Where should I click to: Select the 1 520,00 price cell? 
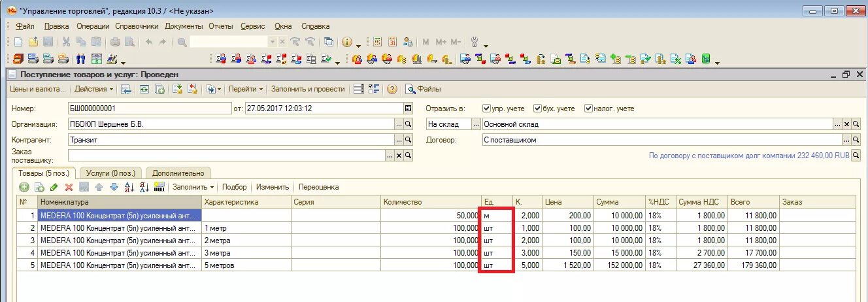pos(569,266)
